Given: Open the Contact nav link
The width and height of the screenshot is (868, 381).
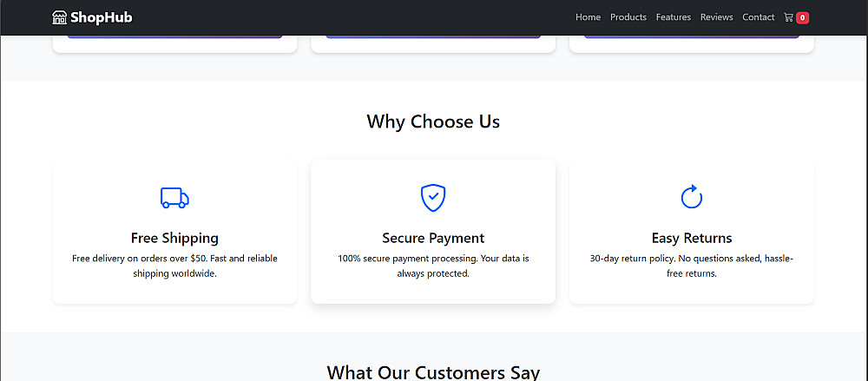Looking at the screenshot, I should [x=759, y=17].
